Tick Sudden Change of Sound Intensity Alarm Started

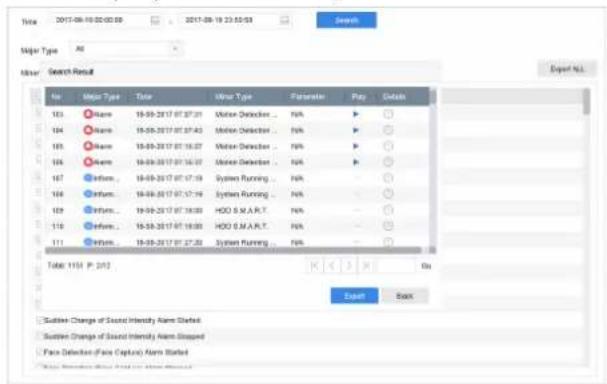(x=39, y=320)
